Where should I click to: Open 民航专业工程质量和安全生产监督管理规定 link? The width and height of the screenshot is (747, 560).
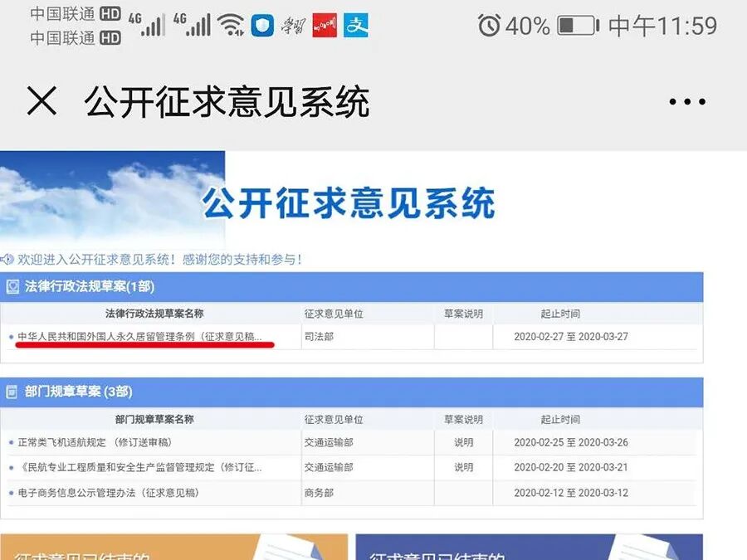tap(139, 468)
